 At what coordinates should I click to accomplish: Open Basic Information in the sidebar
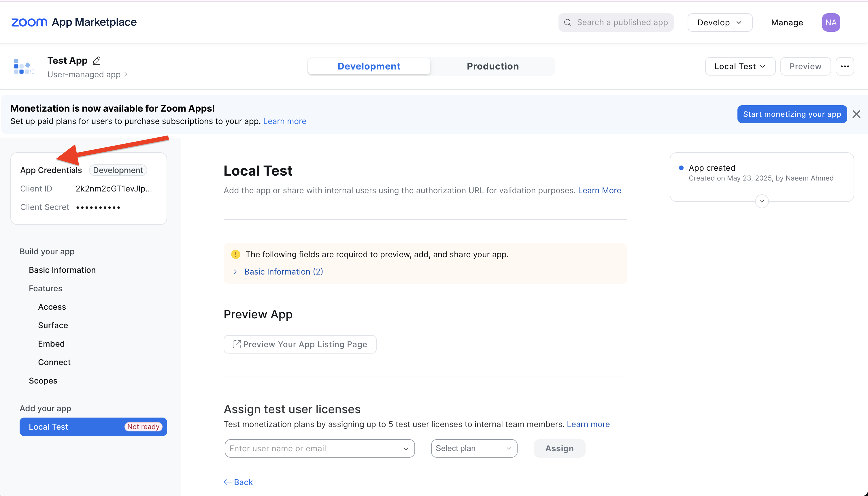click(x=62, y=270)
